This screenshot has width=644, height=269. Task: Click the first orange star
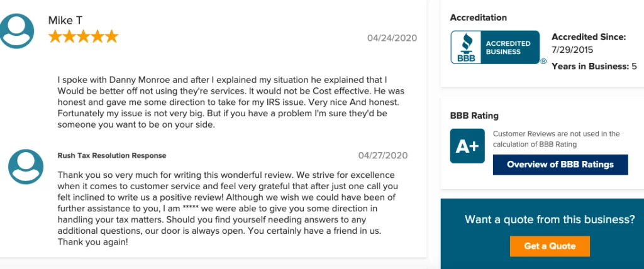pyautogui.click(x=55, y=36)
